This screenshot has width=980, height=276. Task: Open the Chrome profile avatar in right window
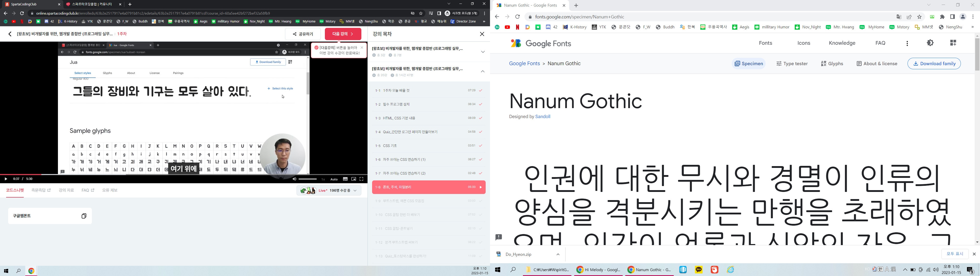(x=963, y=17)
